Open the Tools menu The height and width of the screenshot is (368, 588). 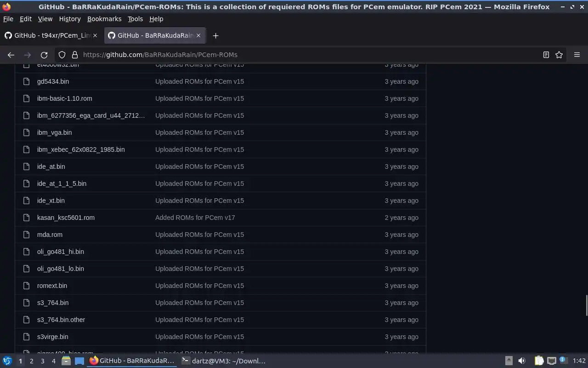(x=135, y=19)
